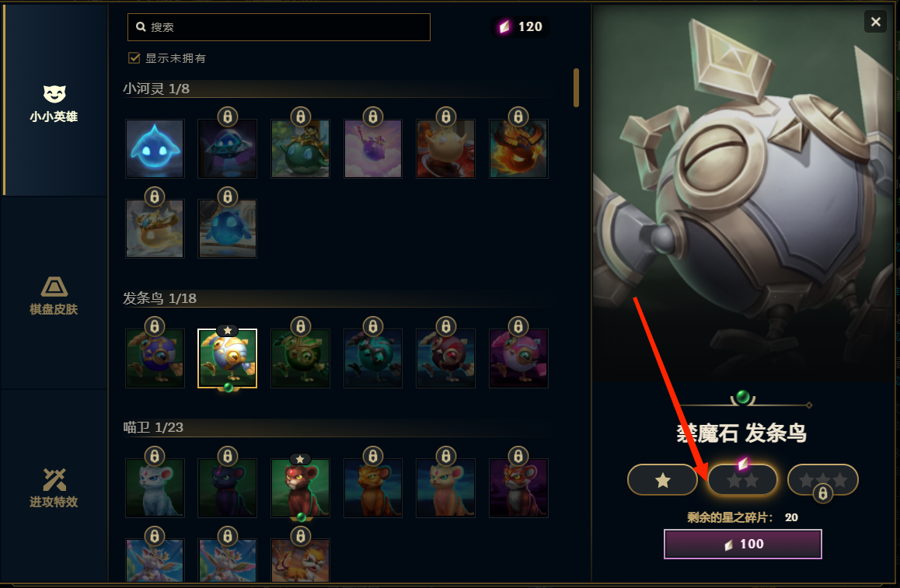Click the 搜索 search input field

pyautogui.click(x=278, y=27)
